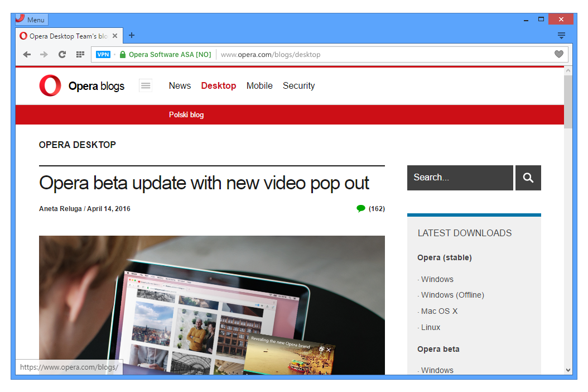Toggle the VPN badge in address bar

click(103, 54)
